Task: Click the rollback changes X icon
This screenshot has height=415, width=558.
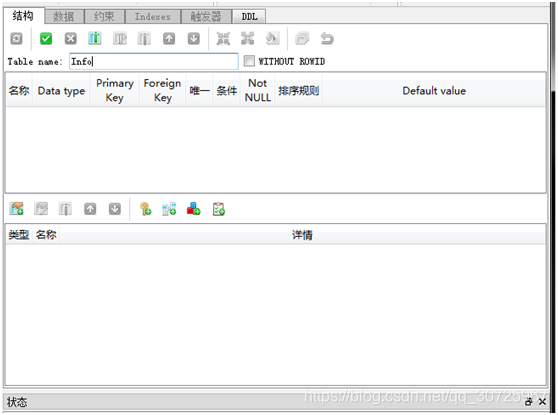Action: tap(70, 38)
